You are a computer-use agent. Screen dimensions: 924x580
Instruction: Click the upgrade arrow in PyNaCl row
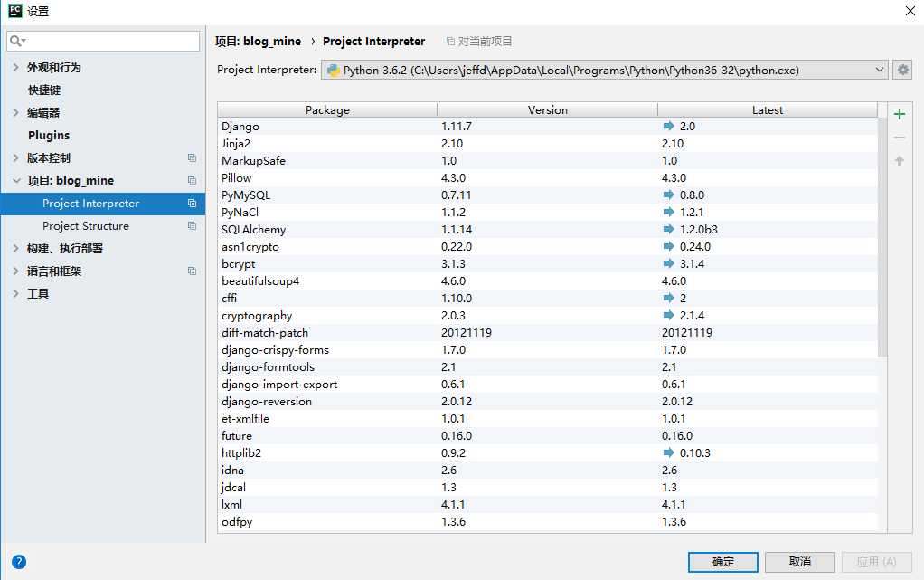pyautogui.click(x=668, y=212)
